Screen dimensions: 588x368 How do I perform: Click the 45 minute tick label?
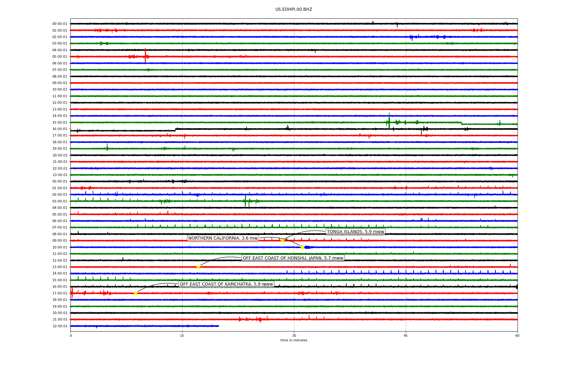(406, 336)
